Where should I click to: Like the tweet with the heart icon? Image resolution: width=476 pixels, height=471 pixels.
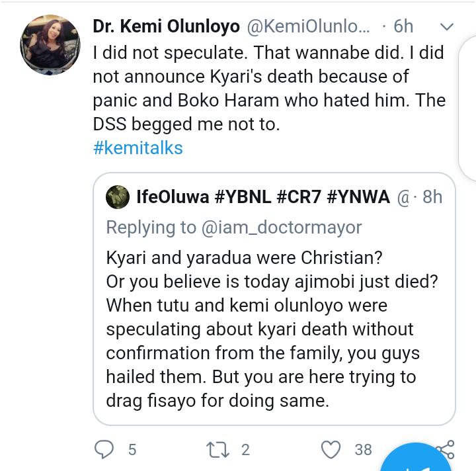coord(330,450)
